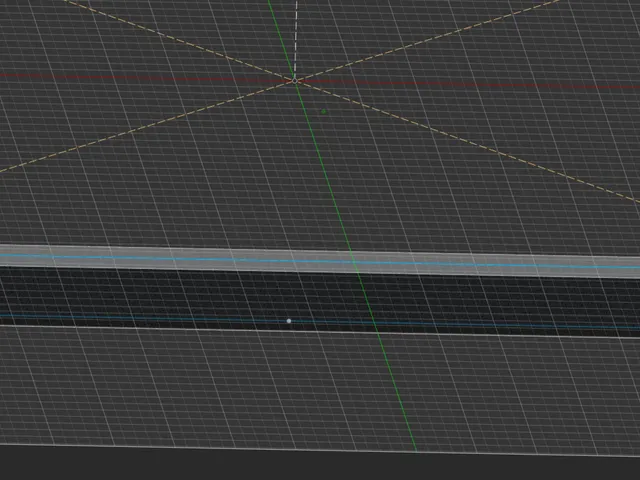Select the white point on the lower blue line
Screen dimensions: 640x480
tap(289, 321)
